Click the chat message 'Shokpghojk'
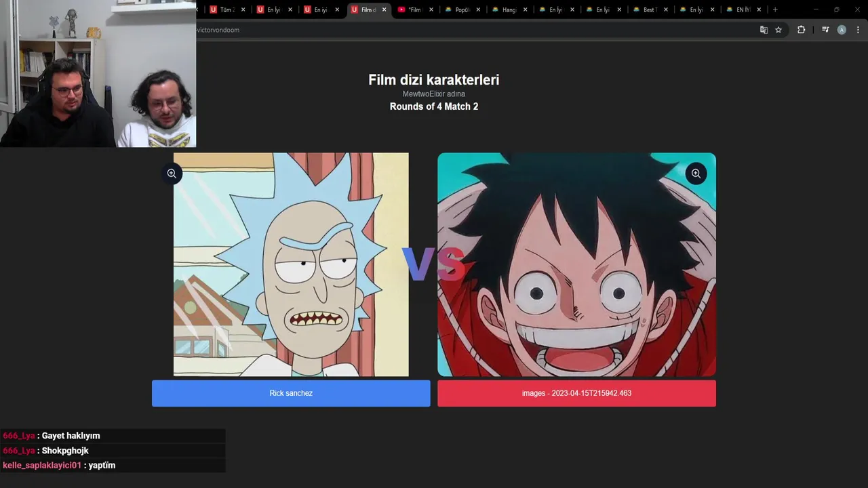 (x=65, y=451)
